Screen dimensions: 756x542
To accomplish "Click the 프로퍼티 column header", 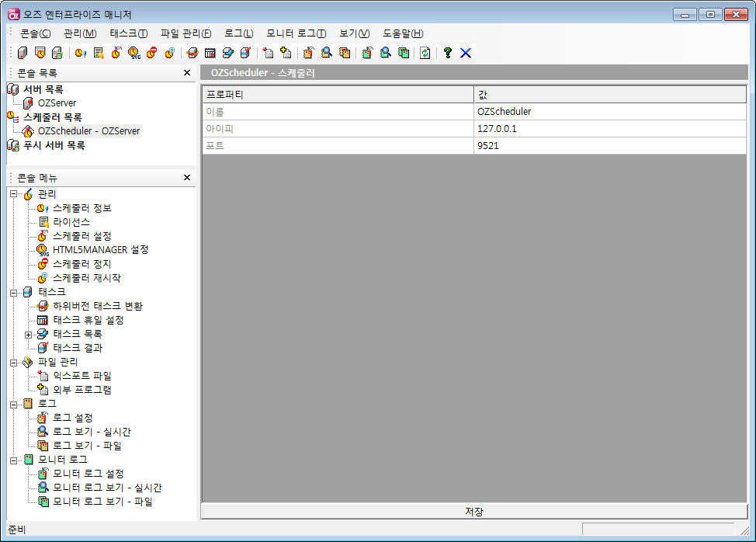I will pos(338,95).
